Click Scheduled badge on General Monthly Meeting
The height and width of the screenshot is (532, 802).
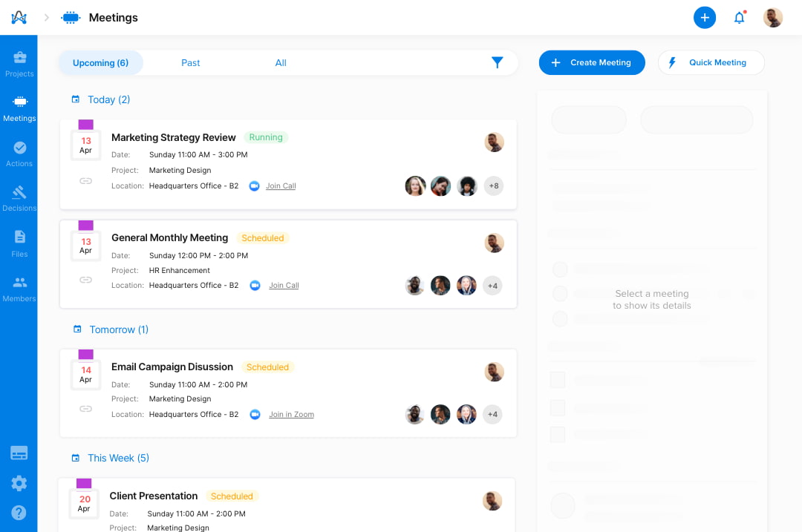point(263,238)
